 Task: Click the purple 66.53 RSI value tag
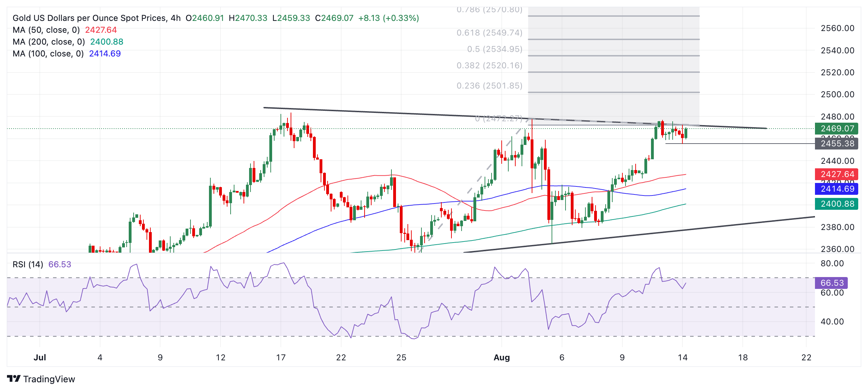point(831,283)
